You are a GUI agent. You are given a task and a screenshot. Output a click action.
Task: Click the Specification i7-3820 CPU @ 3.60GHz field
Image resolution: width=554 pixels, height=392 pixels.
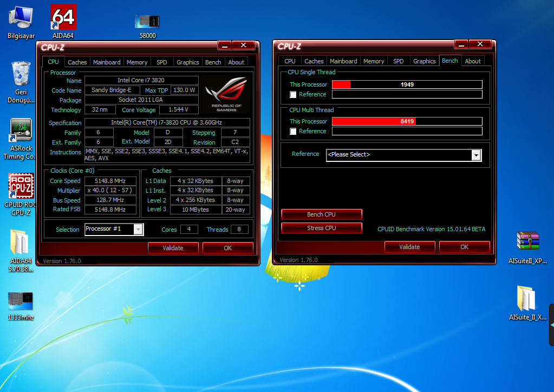[x=167, y=122]
